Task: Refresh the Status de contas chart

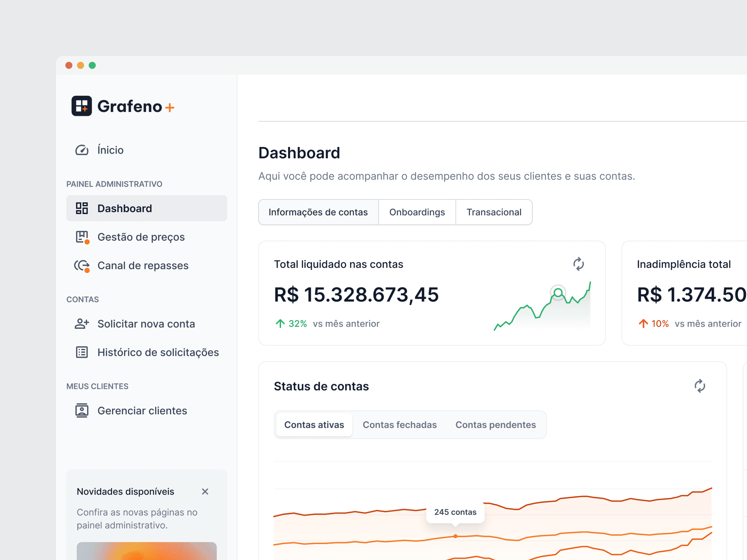Action: point(700,386)
